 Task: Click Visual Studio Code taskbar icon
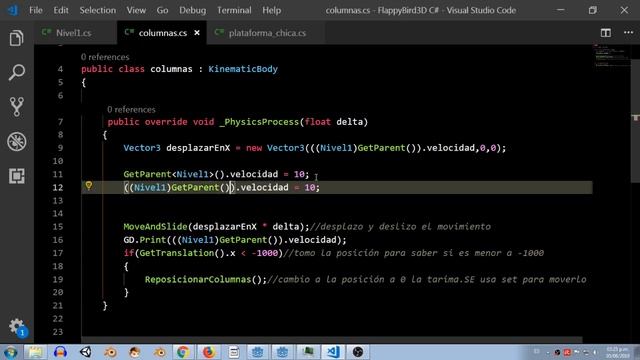pos(333,352)
